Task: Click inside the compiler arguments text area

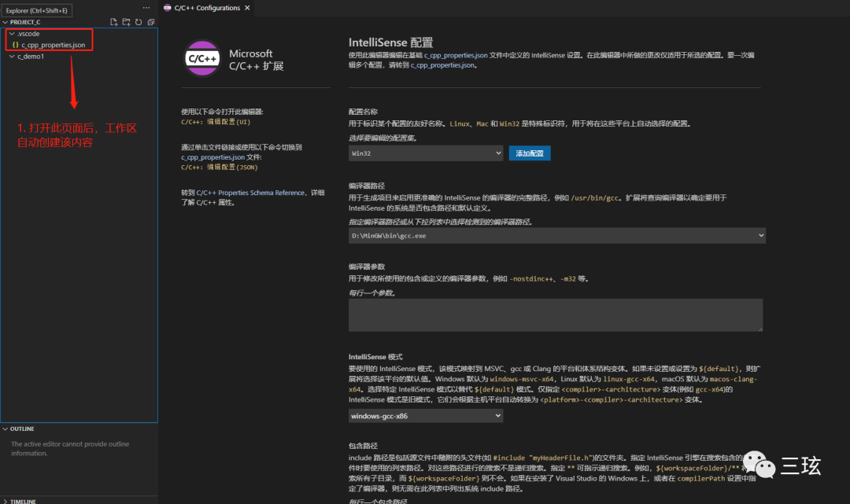Action: [556, 315]
